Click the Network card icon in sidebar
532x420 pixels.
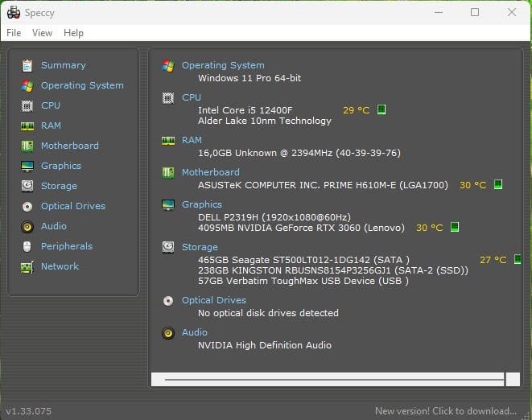(x=27, y=267)
